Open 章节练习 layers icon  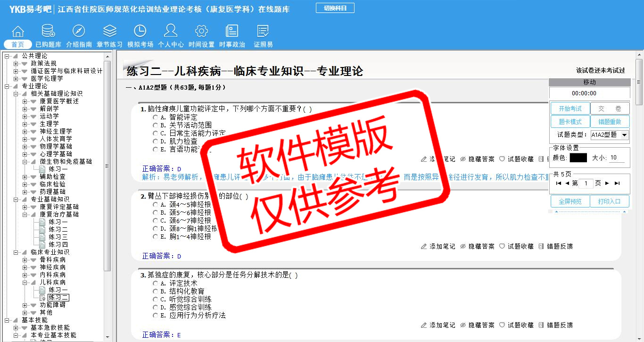coord(109,32)
